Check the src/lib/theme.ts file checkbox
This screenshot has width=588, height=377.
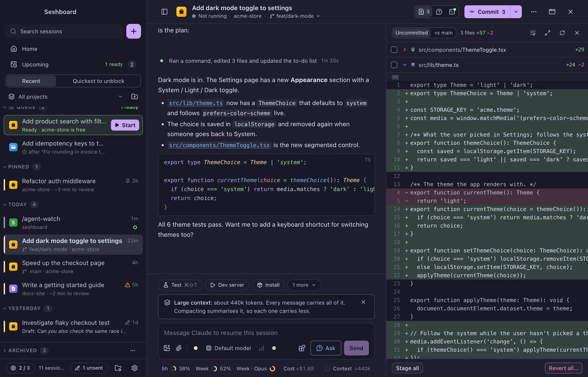[394, 65]
